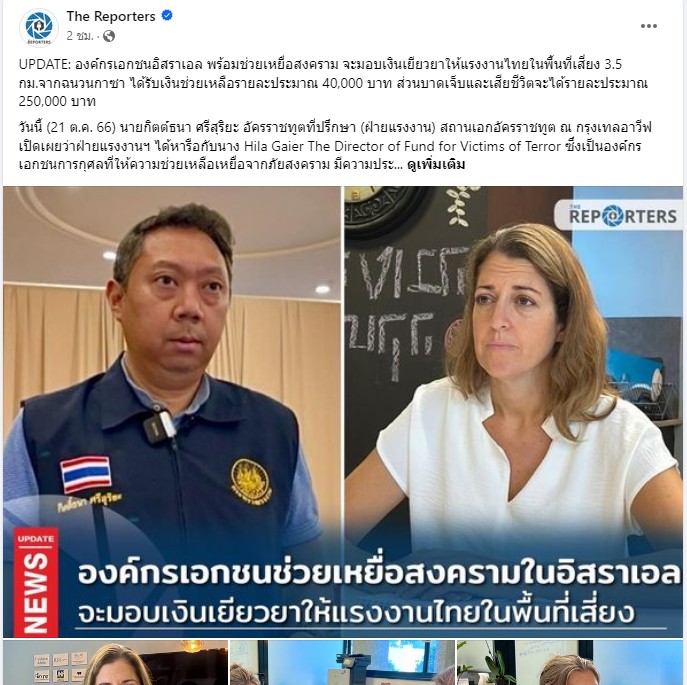The width and height of the screenshot is (687, 685).
Task: Click The Reporters watermark logo in photo
Action: pyautogui.click(x=618, y=215)
